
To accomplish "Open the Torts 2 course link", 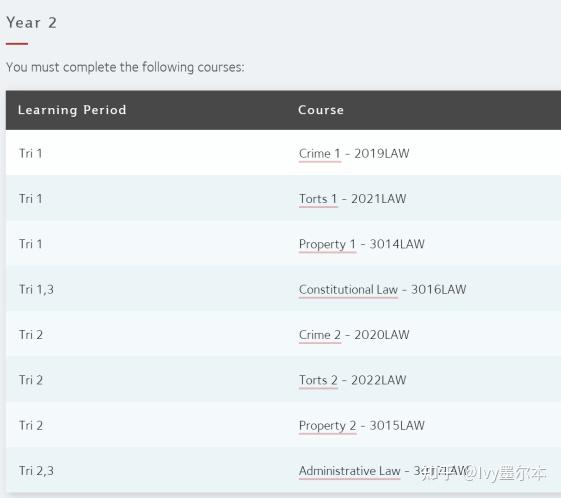I will (x=318, y=380).
